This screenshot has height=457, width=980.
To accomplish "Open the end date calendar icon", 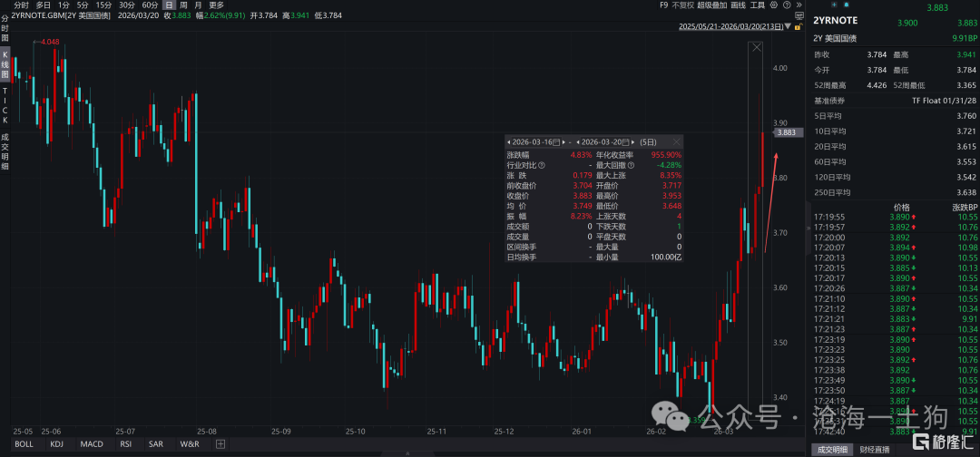I will click(x=625, y=142).
